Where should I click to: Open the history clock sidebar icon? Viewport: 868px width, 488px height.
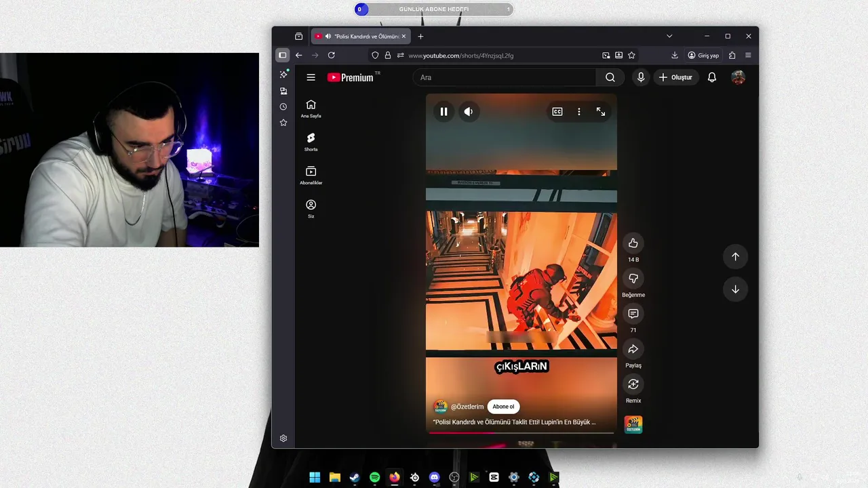click(x=283, y=106)
